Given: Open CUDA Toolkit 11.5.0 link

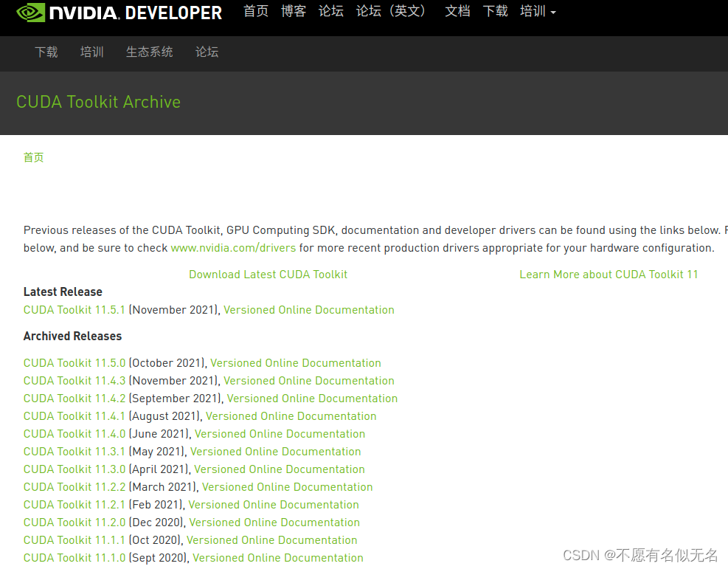Looking at the screenshot, I should tap(74, 363).
